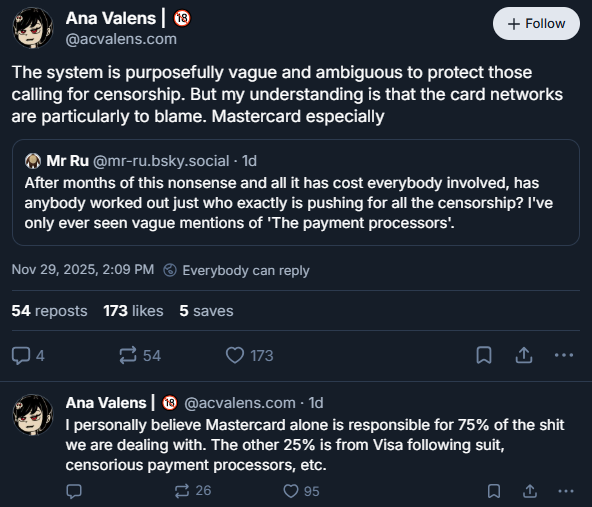Screen dimensions: 592x507
Task: Open more options on the follow-up post
Action: pos(566,491)
